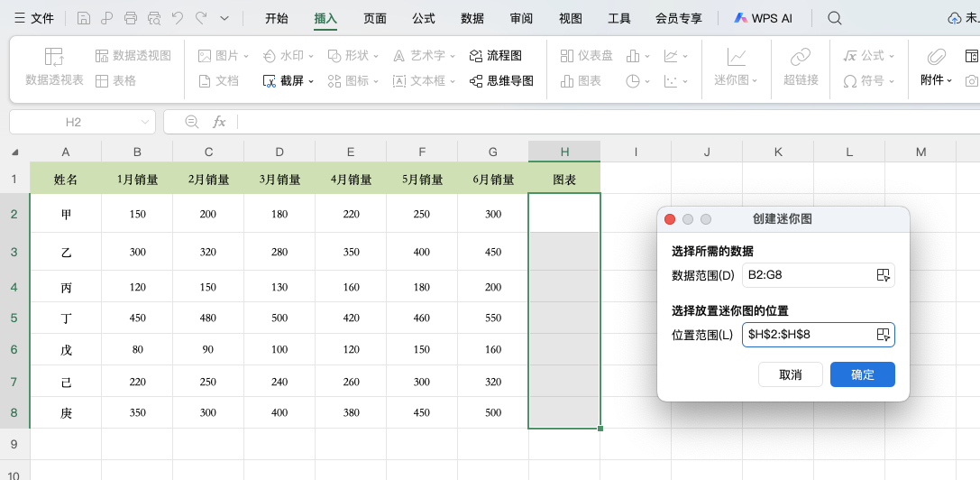Insert a 思维导图 mind map
Screen dimensions: 980x480
tap(502, 80)
